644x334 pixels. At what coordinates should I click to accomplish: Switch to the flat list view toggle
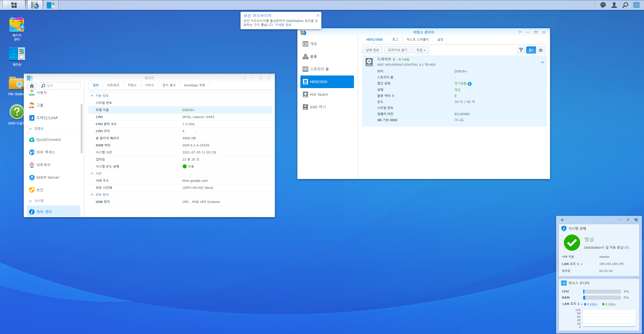tap(540, 50)
